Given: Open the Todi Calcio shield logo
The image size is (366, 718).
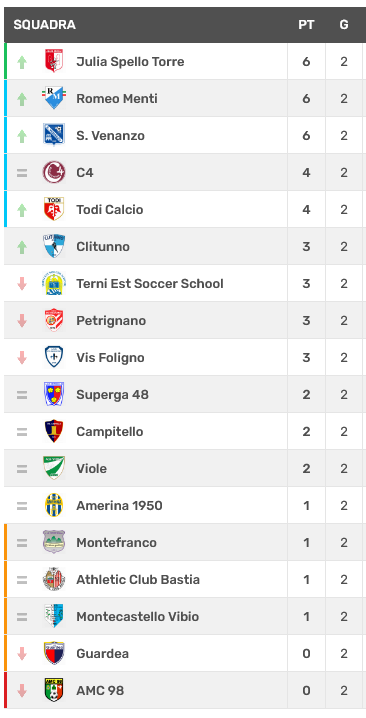Looking at the screenshot, I should (54, 209).
